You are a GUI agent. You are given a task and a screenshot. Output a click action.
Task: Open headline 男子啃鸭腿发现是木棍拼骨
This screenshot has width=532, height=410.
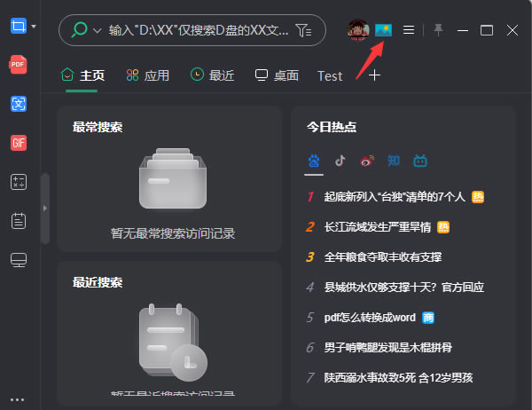pos(387,348)
